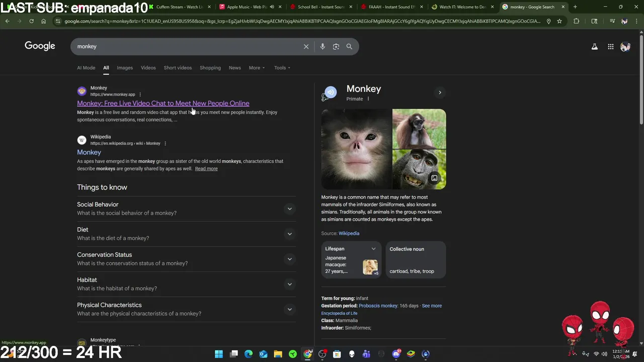Click Read more on Wikipedia snippet

click(x=206, y=169)
